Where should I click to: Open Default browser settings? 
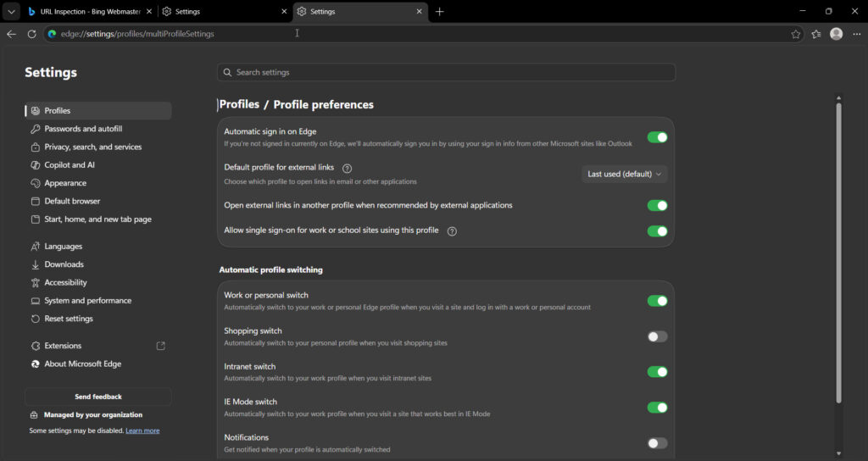coord(98,202)
